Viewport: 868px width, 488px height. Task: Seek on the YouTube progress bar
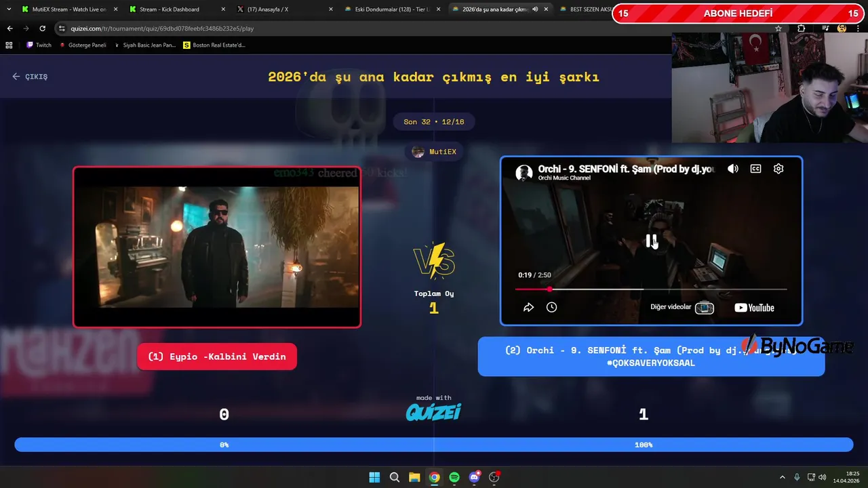tap(651, 289)
